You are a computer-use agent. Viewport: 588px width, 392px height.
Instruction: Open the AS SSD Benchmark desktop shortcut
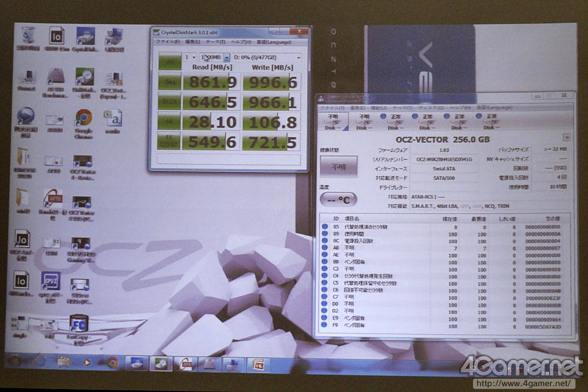point(56,83)
